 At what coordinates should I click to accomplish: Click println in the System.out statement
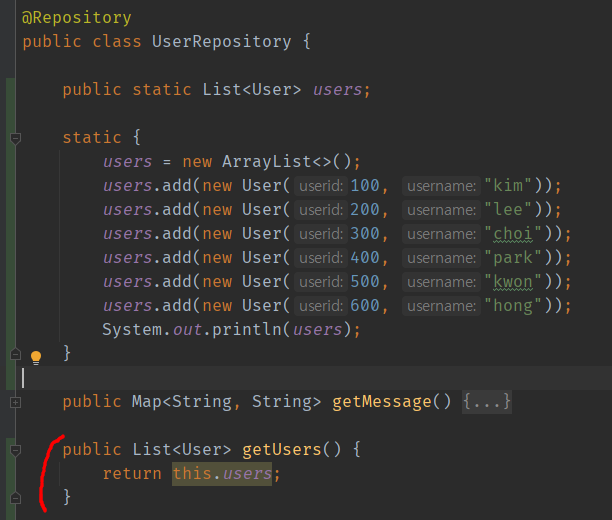click(x=247, y=330)
